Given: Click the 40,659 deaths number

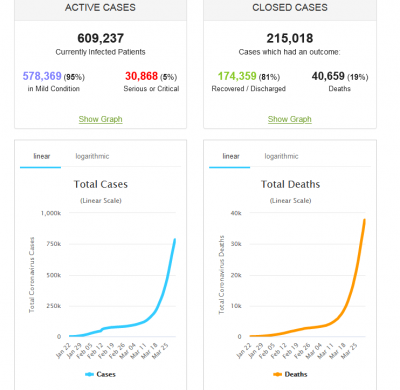Looking at the screenshot, I should coord(328,76).
